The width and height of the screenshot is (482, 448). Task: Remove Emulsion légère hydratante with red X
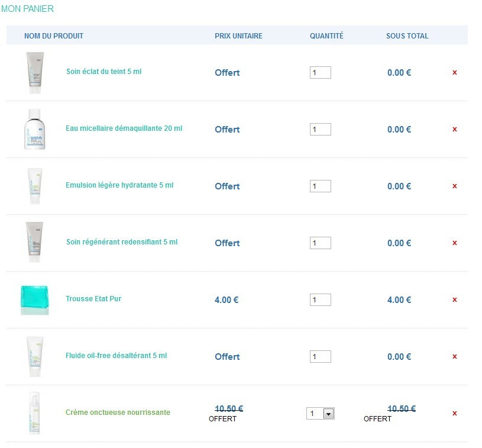tap(455, 186)
